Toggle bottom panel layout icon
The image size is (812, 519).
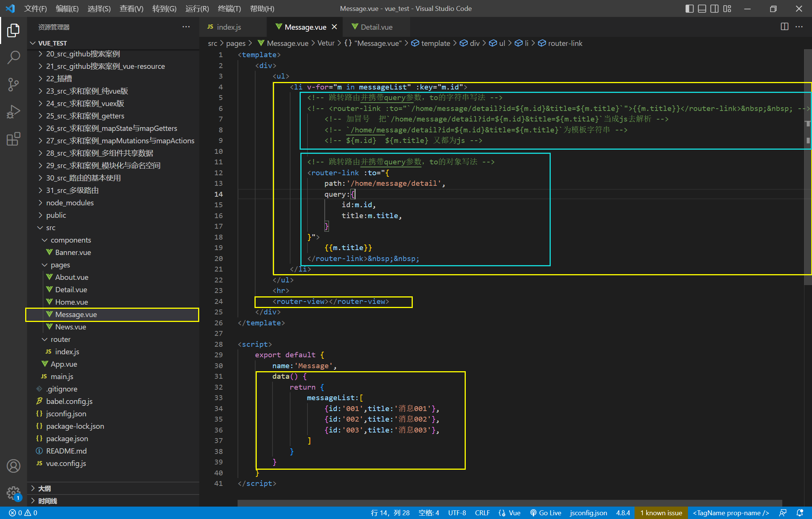(x=702, y=8)
